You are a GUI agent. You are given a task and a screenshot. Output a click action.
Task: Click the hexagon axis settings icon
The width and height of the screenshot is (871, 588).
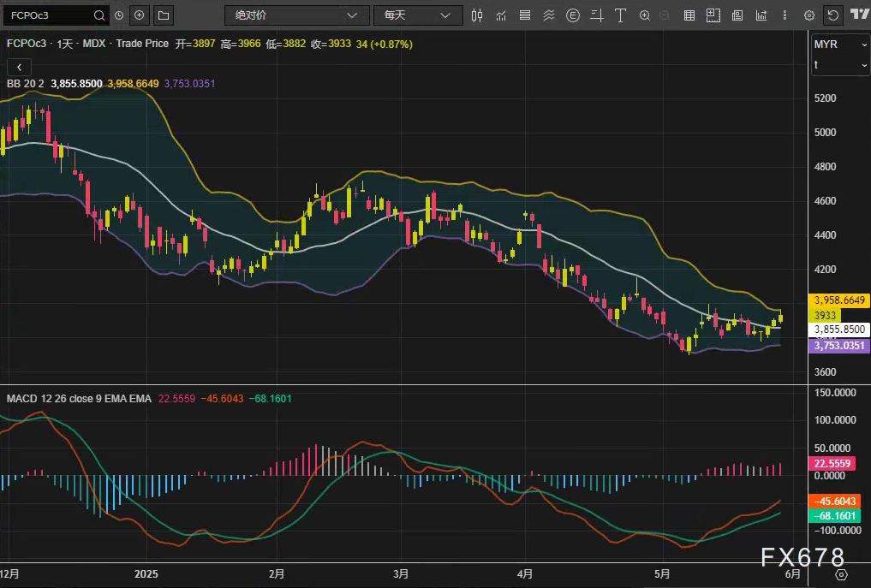(x=841, y=574)
